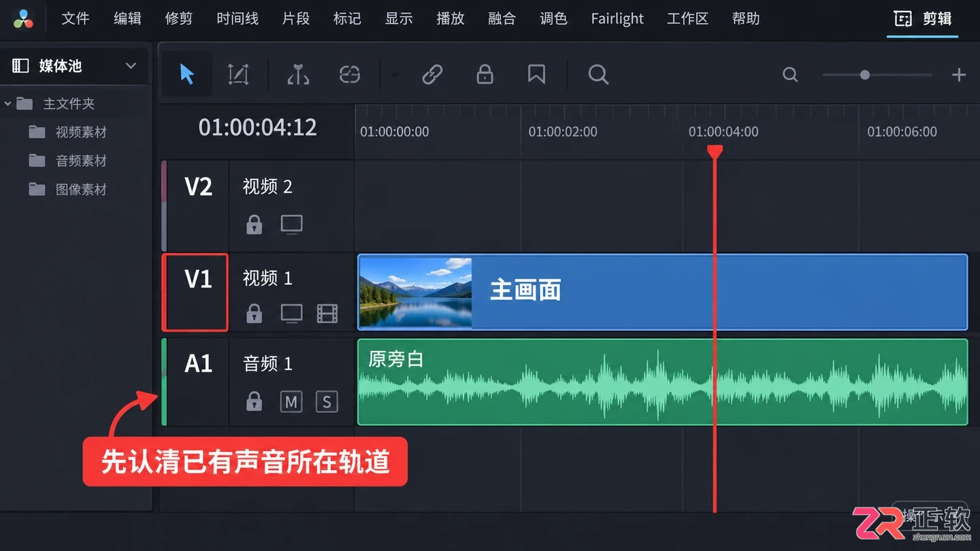This screenshot has height=551, width=980.
Task: Click the V2 track color strip
Action: pos(164,206)
